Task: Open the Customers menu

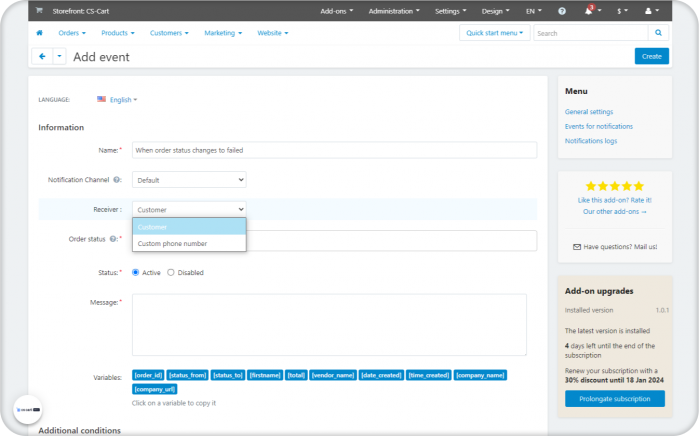Action: pyautogui.click(x=169, y=33)
